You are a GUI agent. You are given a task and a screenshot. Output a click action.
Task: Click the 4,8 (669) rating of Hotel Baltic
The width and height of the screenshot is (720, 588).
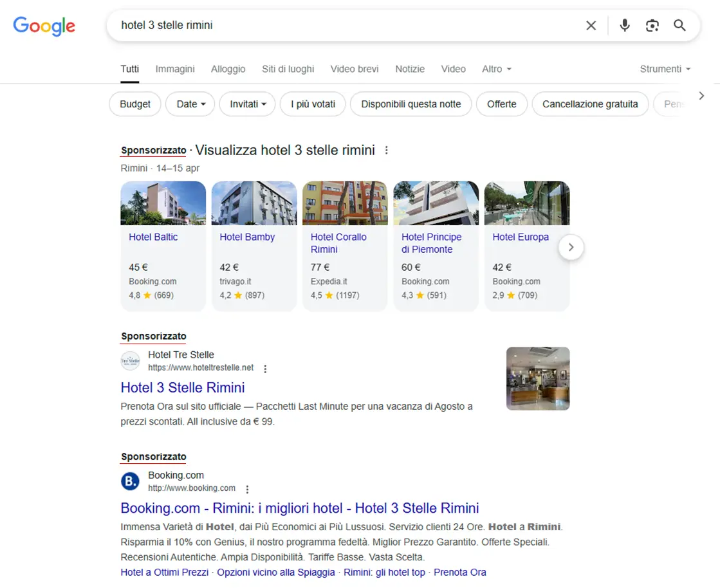[151, 295]
